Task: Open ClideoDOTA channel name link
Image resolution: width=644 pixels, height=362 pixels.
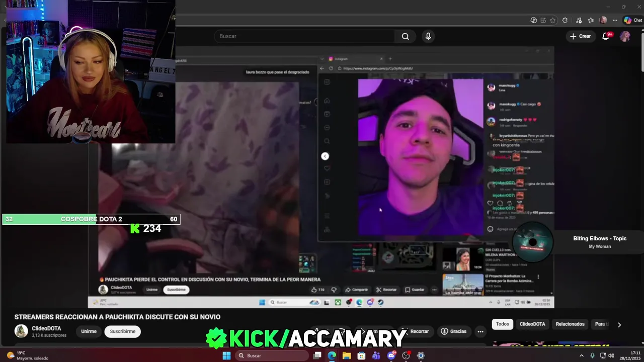Action: click(46, 328)
